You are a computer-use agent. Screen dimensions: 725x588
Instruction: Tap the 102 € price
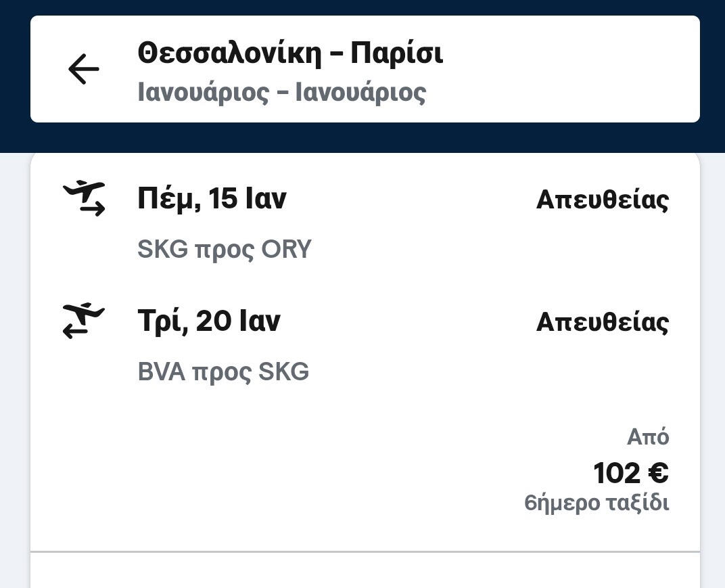click(x=630, y=473)
